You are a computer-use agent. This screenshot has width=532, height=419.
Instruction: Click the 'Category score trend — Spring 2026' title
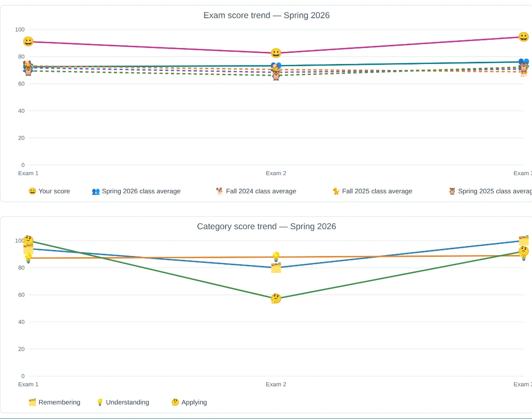(267, 227)
